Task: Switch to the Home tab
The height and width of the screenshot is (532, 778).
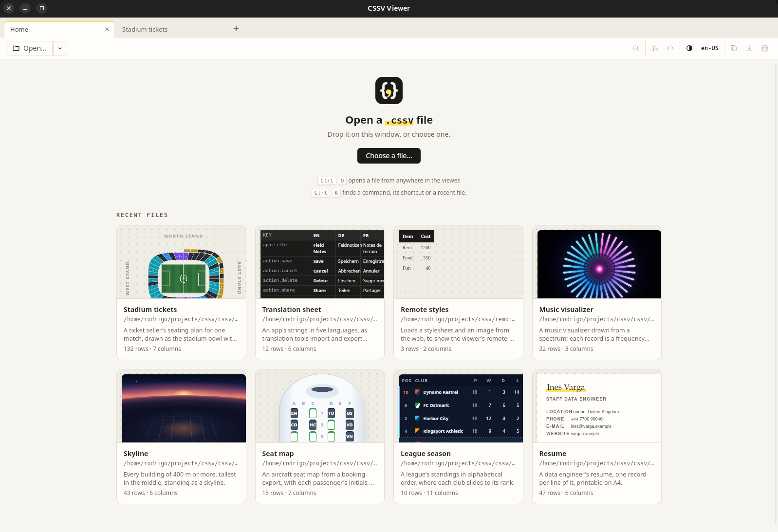Action: pyautogui.click(x=59, y=29)
